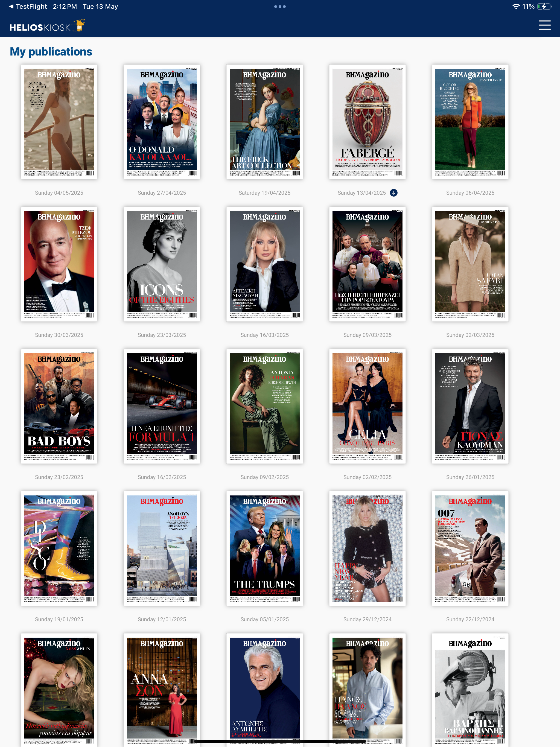Download the Sunday 13/04/2025 issue
The image size is (560, 747).
(x=393, y=193)
